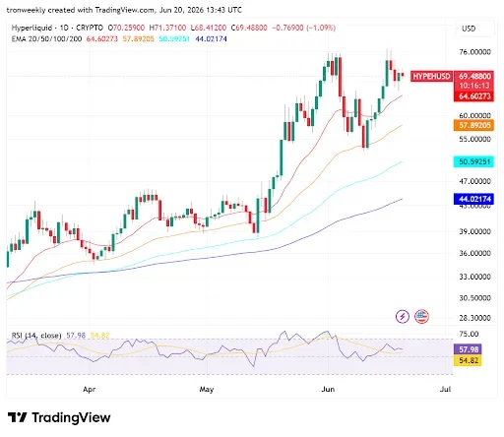The width and height of the screenshot is (504, 437).
Task: Click the 28.30000 price axis label
Action: coord(474,318)
